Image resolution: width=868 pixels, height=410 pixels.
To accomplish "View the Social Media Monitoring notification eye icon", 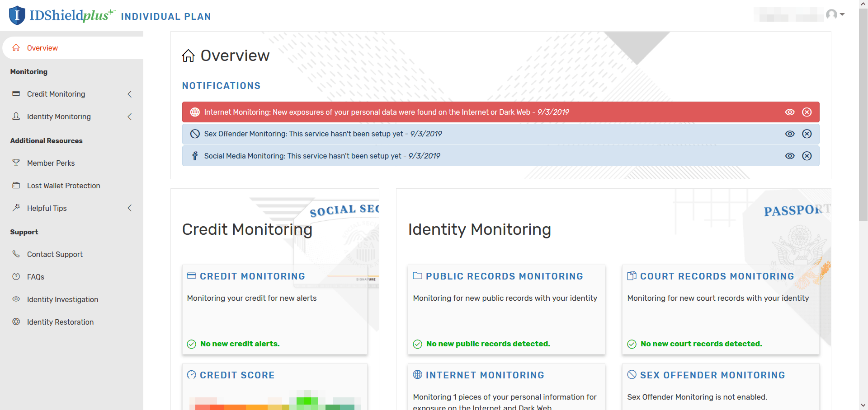I will tap(790, 156).
